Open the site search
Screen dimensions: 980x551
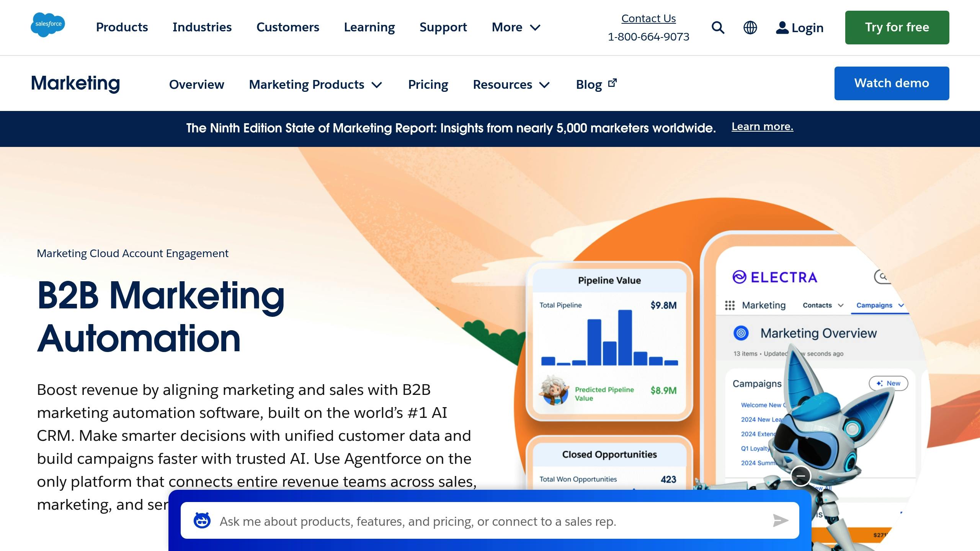[x=718, y=28]
